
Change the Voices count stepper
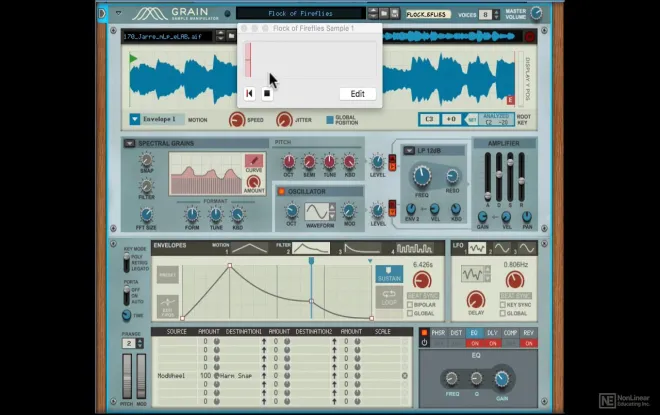click(496, 15)
